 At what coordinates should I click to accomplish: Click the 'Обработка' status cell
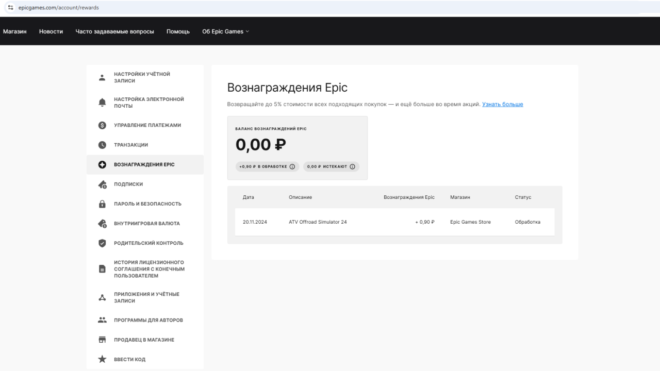527,222
